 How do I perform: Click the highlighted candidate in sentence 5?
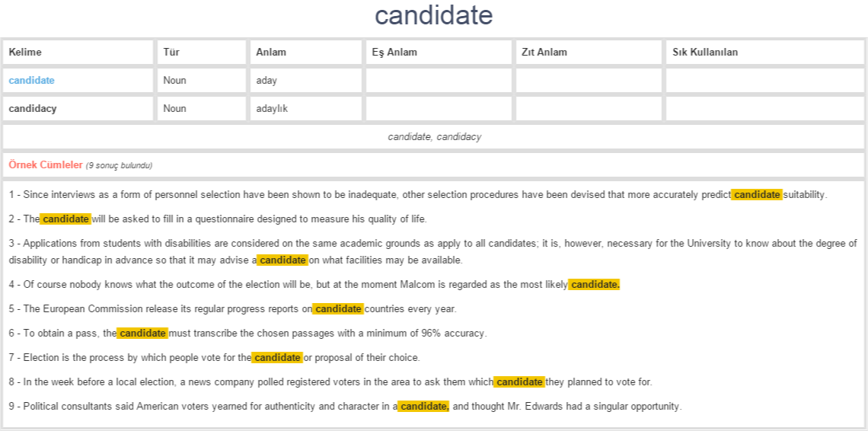pos(338,309)
